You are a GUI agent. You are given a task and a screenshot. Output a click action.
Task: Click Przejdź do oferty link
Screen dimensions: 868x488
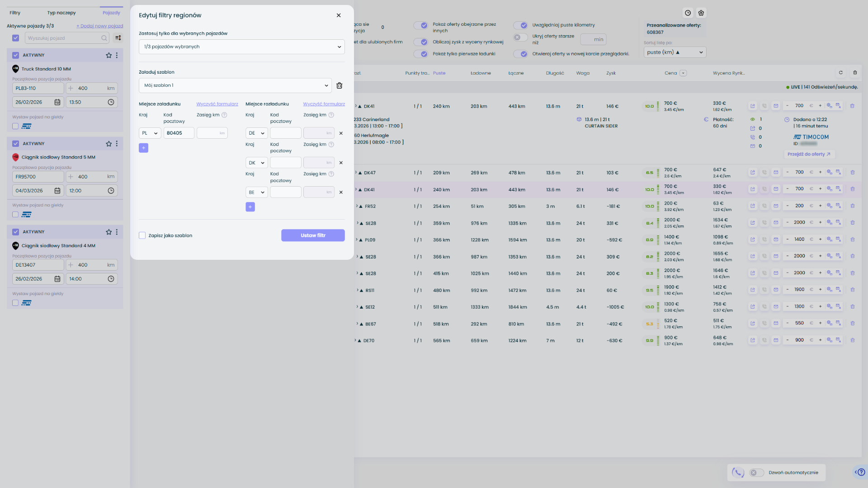tap(809, 154)
